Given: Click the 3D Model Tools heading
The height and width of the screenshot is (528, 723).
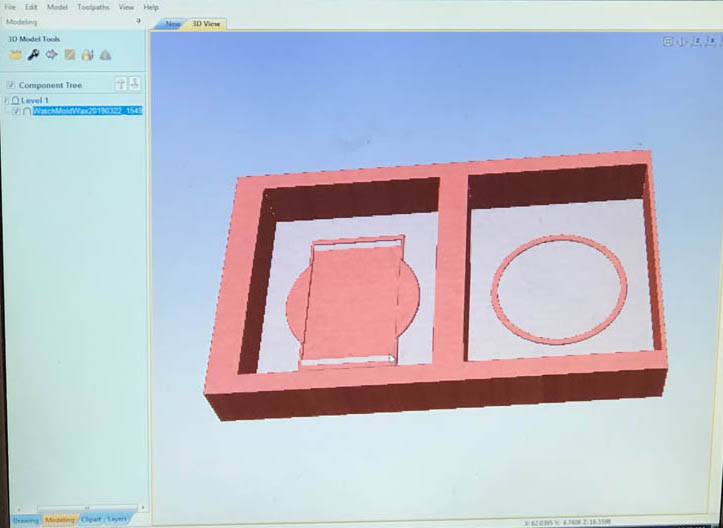Looking at the screenshot, I should click(x=34, y=39).
